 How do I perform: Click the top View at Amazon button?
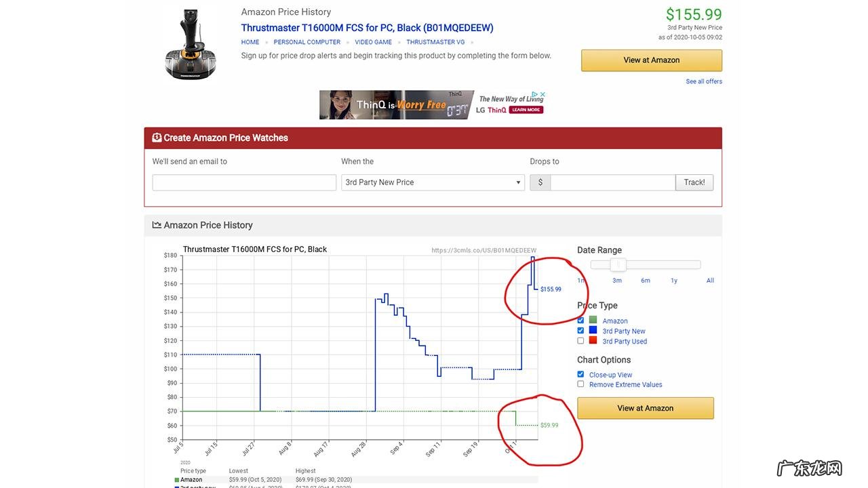click(x=652, y=60)
